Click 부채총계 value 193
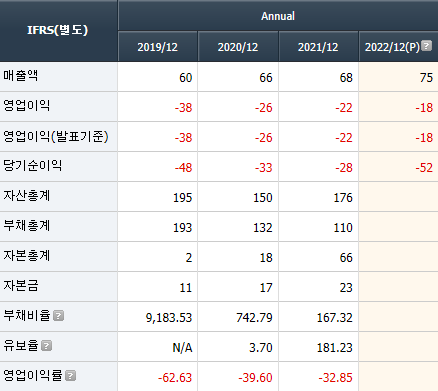 point(183,228)
